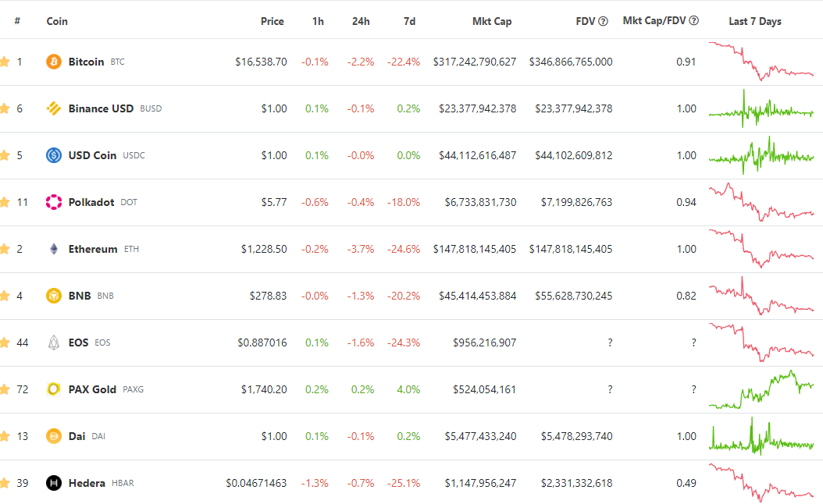Open the USD Coin page link
Viewport: 823px width, 504px height.
pyautogui.click(x=92, y=155)
